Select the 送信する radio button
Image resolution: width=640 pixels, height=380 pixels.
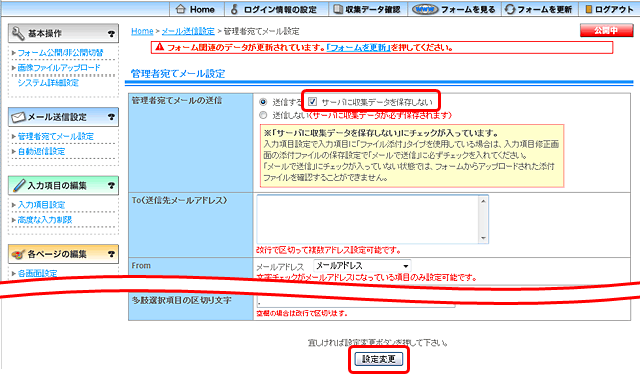[x=263, y=102]
